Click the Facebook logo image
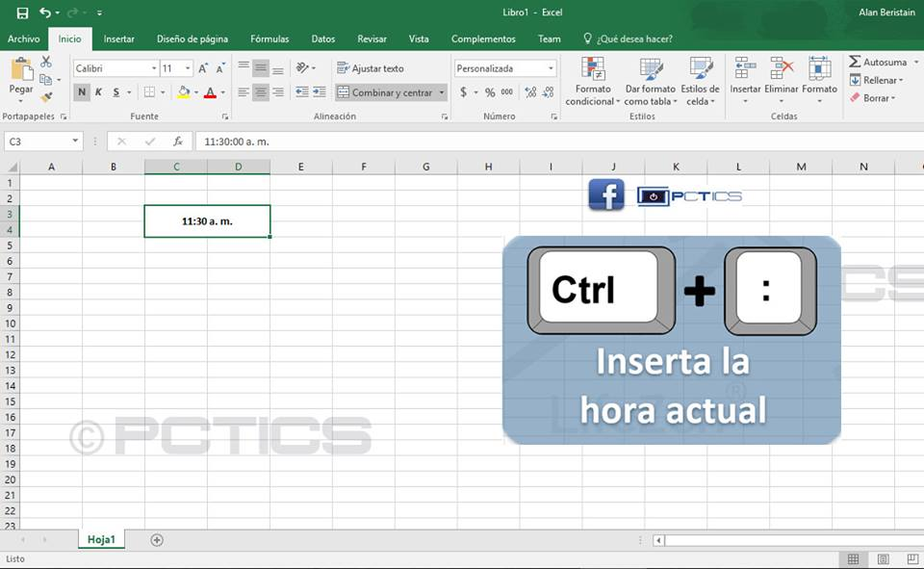The width and height of the screenshot is (924, 569). 606,195
